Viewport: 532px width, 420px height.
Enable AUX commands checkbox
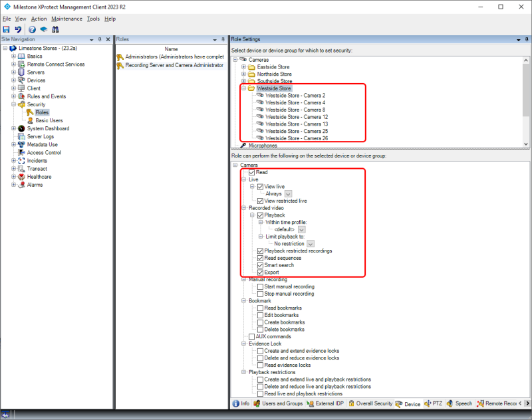point(252,337)
